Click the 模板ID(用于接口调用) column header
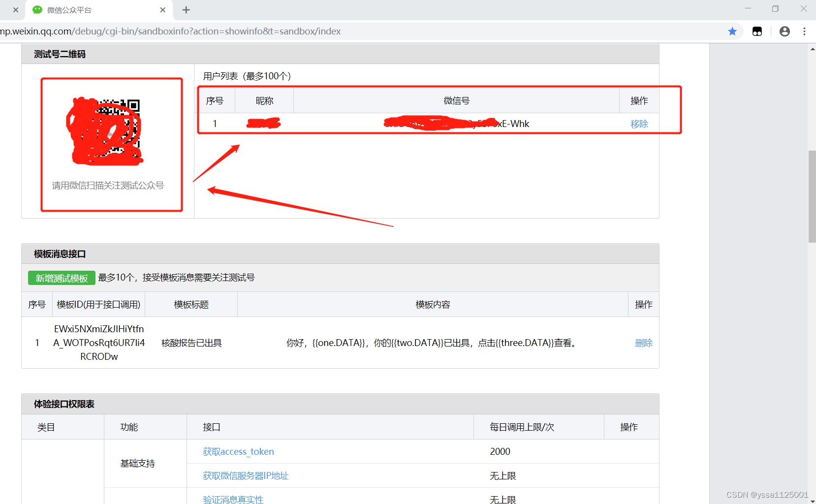The image size is (816, 504). pos(98,305)
